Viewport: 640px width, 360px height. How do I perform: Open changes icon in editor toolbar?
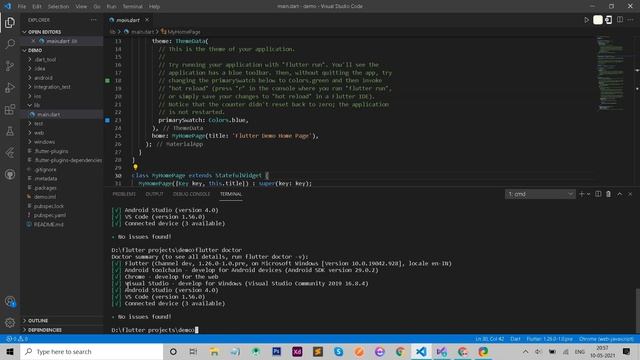coord(609,20)
